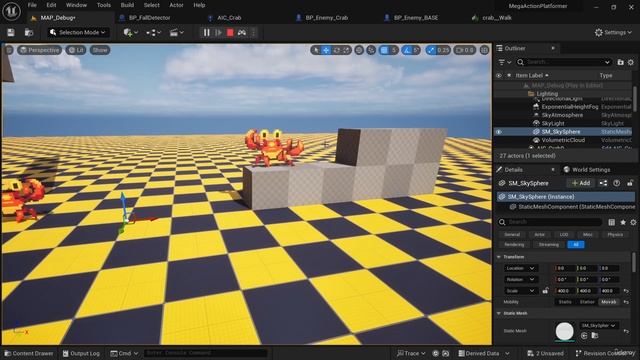The width and height of the screenshot is (640, 360).
Task: Select ExponentialHeightFog in Outliner
Action: 570,107
